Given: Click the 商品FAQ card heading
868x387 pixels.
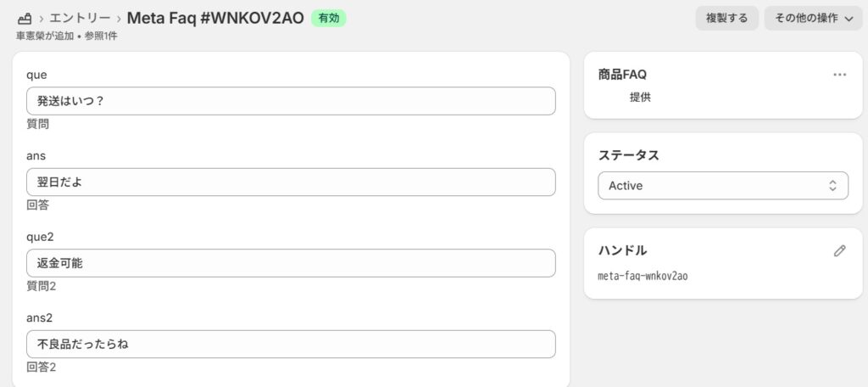Looking at the screenshot, I should [622, 75].
